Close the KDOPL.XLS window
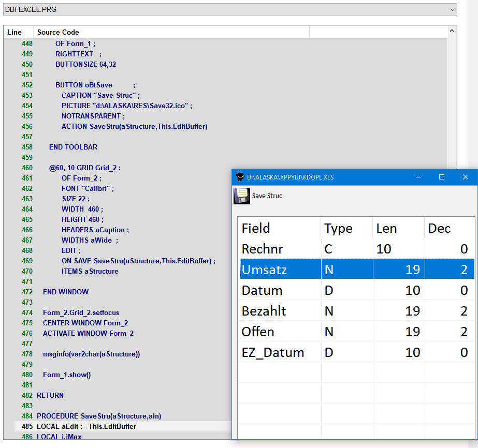Viewport: 478px width, 448px height. (x=465, y=177)
